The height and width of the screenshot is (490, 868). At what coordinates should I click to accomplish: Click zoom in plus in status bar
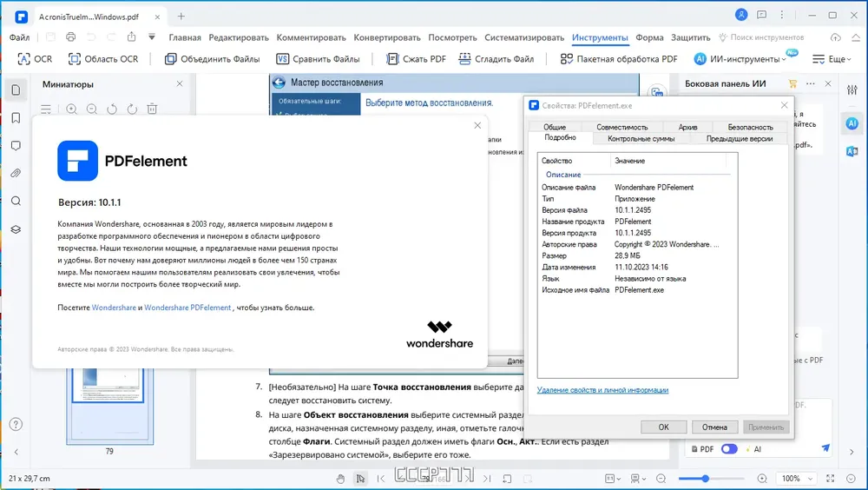point(762,479)
